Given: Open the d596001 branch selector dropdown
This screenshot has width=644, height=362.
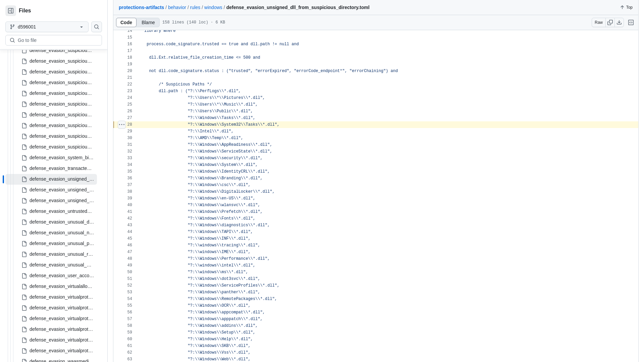Looking at the screenshot, I should (x=47, y=27).
